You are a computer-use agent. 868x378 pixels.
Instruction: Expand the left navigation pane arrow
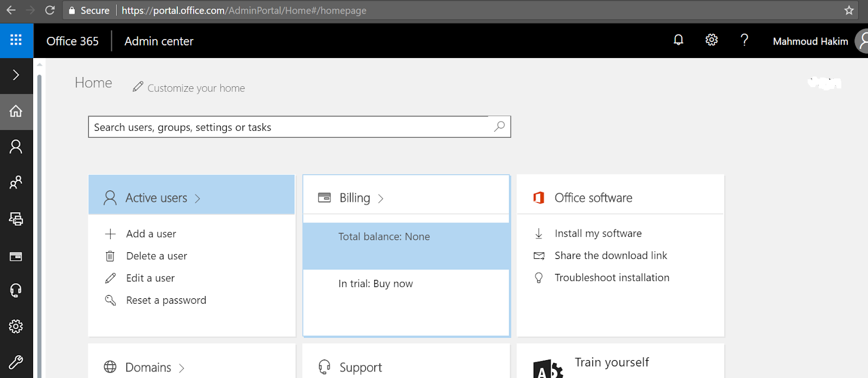pyautogui.click(x=16, y=75)
